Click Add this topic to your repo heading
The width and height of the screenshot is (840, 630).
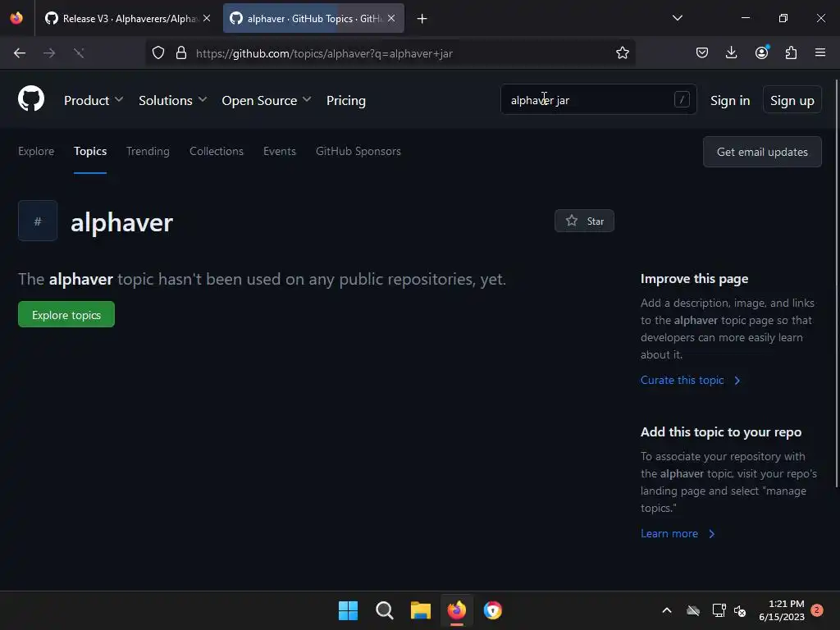[721, 431]
